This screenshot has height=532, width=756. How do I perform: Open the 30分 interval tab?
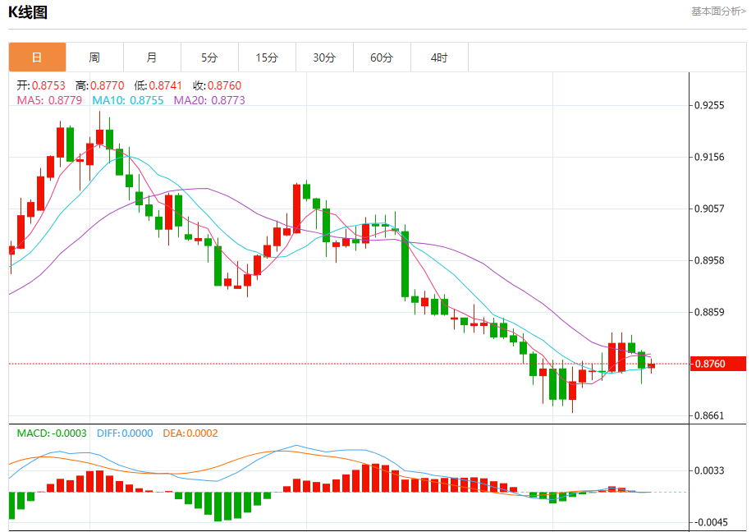tap(324, 57)
